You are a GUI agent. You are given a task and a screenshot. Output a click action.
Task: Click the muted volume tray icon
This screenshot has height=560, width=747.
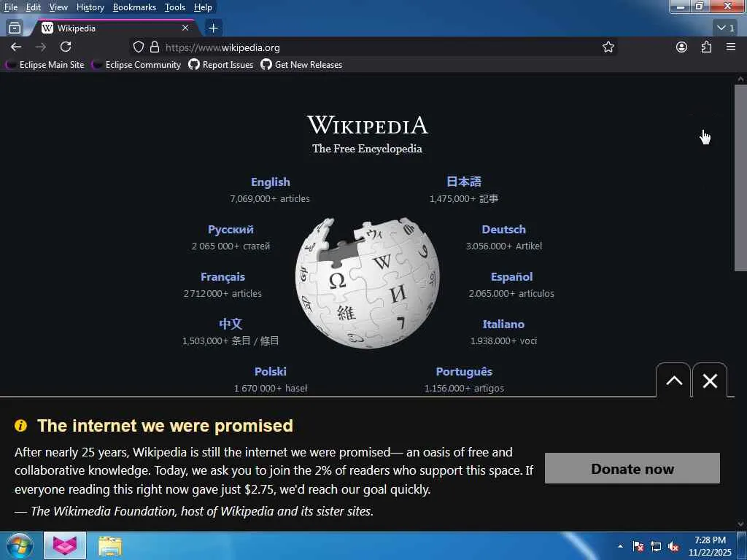(x=673, y=546)
